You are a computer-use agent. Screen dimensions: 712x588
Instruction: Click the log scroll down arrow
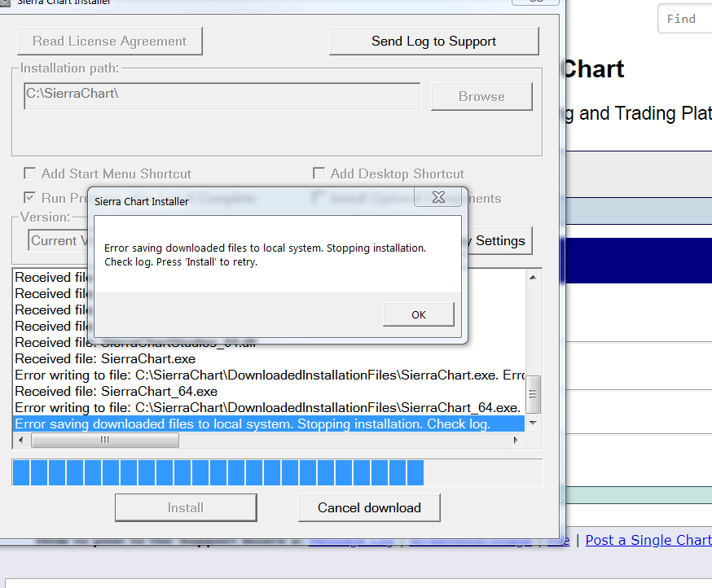533,423
